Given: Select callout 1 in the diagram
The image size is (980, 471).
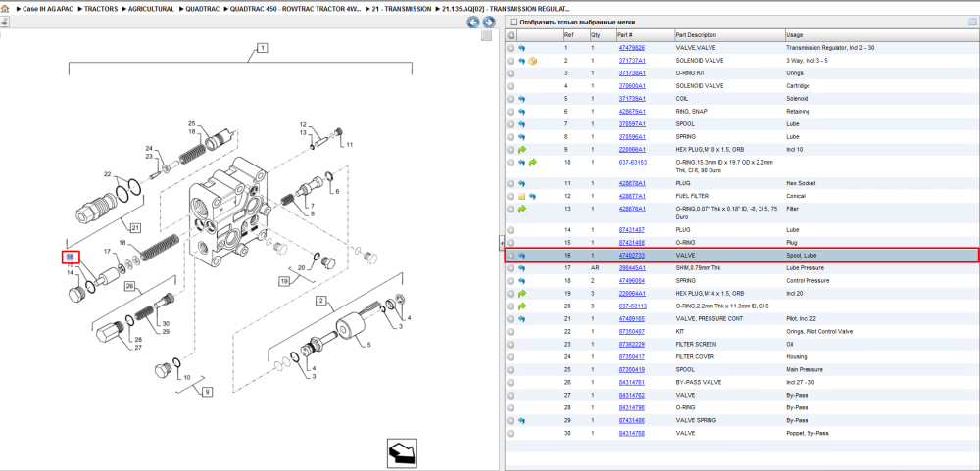Looking at the screenshot, I should [x=263, y=48].
